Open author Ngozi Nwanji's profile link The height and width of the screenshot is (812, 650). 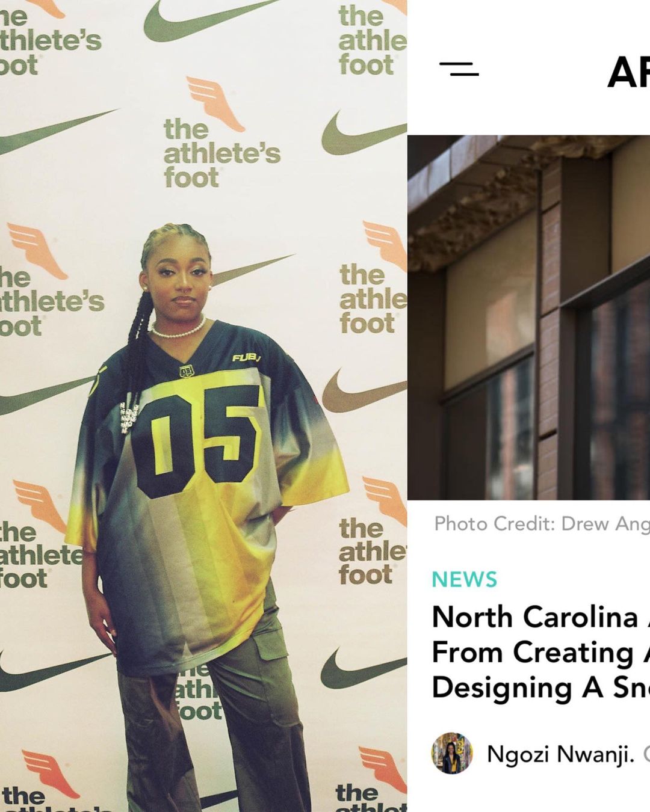[x=560, y=754]
